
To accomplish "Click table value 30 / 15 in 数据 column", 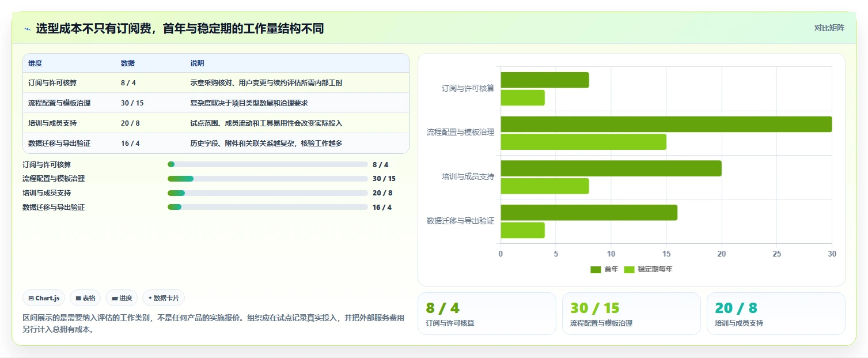I will click(132, 103).
